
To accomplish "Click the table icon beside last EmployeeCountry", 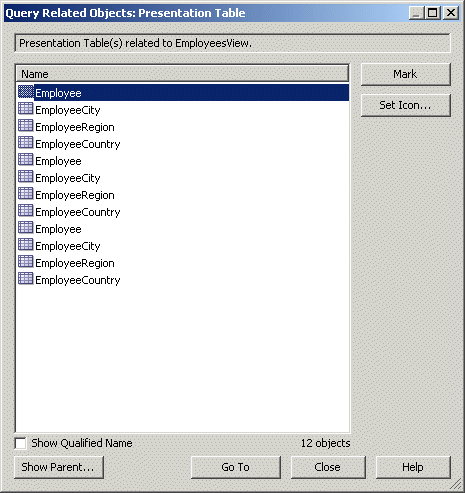I will tap(26, 279).
